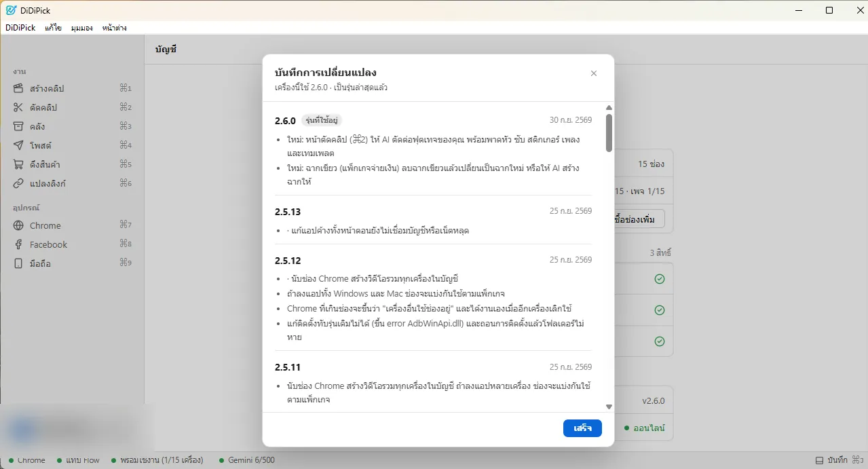Close the changelog dialog with X
The width and height of the screenshot is (868, 469).
(x=594, y=73)
